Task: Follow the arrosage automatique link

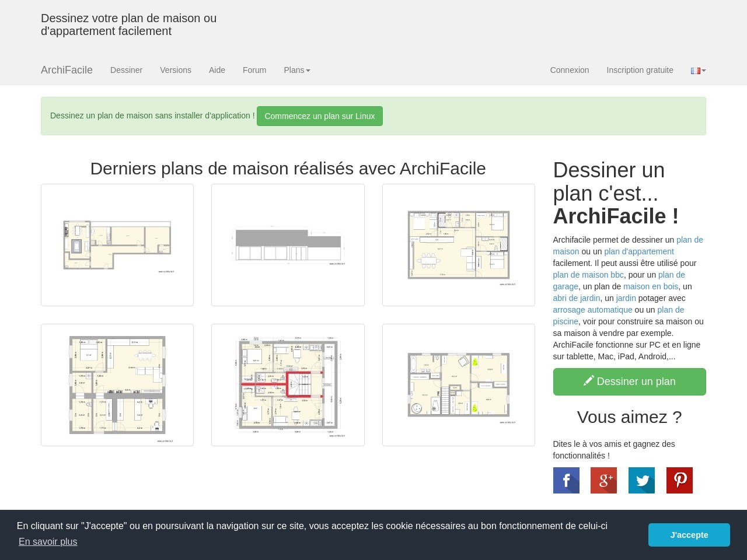Action: click(592, 310)
